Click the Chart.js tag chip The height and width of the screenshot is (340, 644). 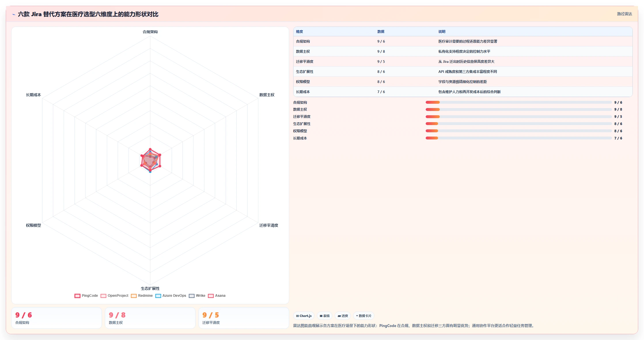[x=304, y=316]
